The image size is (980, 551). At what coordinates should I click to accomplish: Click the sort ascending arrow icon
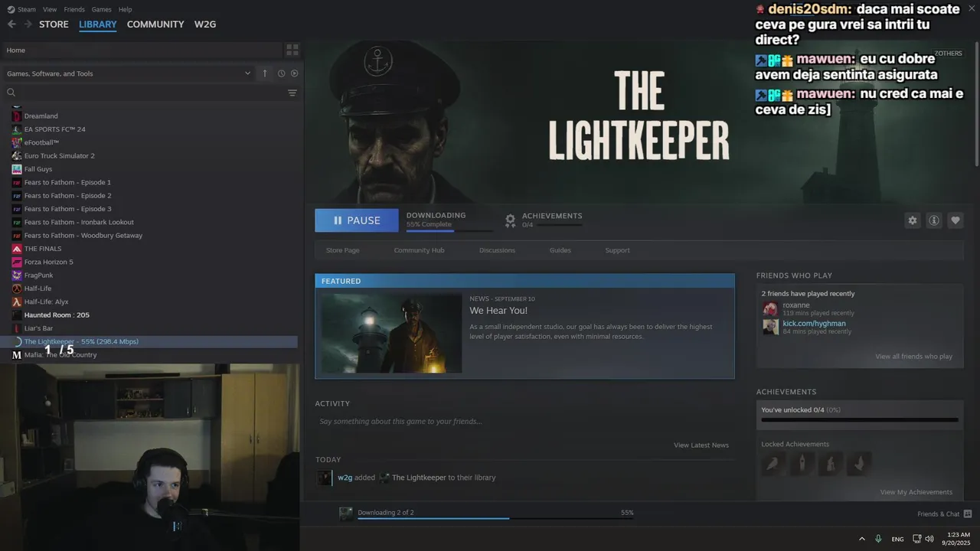(265, 73)
